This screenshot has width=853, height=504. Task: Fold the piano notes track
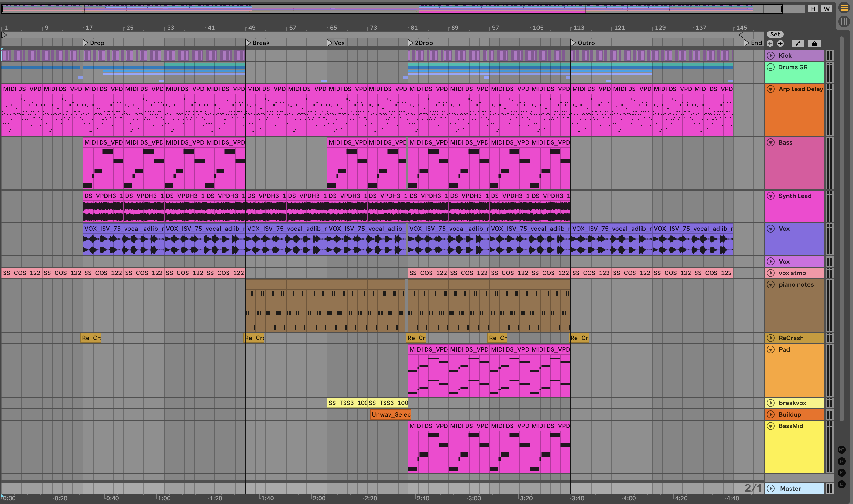pos(771,284)
